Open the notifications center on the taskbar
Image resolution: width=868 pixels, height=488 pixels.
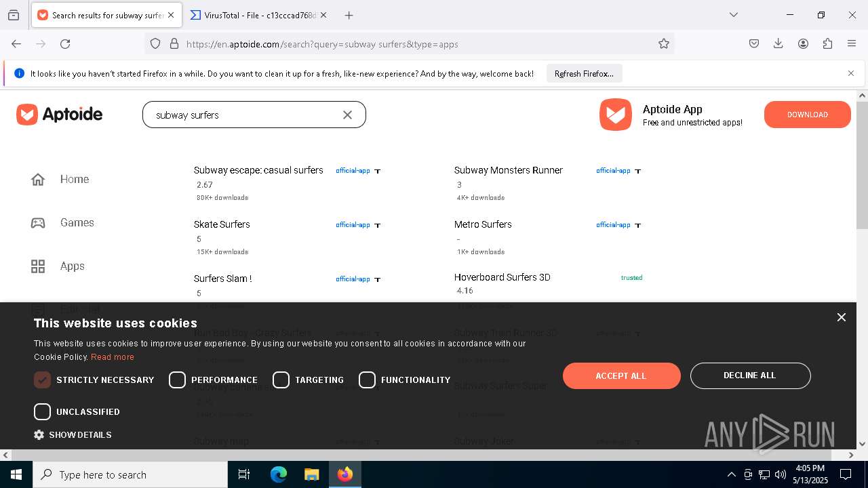[846, 474]
